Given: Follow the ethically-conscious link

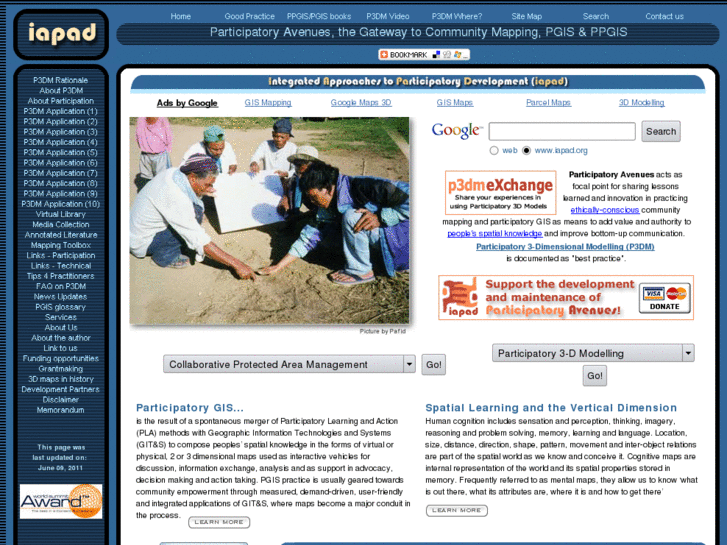Looking at the screenshot, I should click(x=605, y=210).
